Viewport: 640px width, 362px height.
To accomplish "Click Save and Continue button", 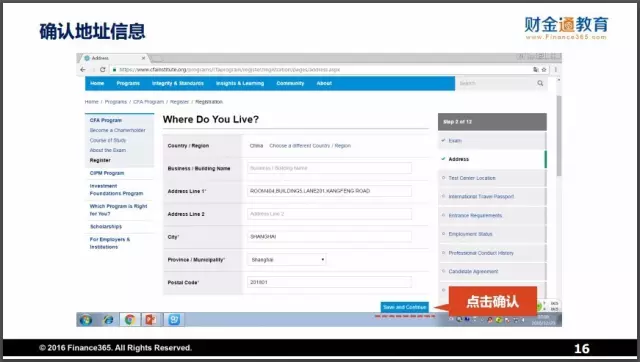I will tap(404, 307).
